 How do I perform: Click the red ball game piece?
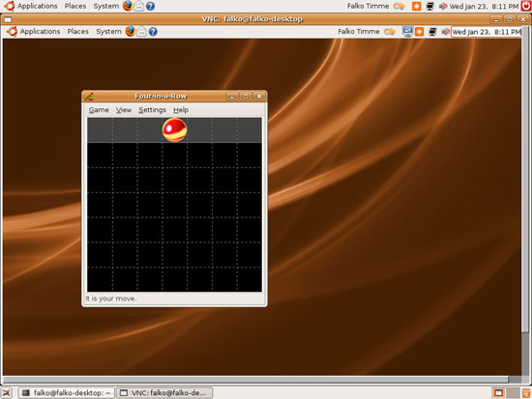(x=174, y=129)
